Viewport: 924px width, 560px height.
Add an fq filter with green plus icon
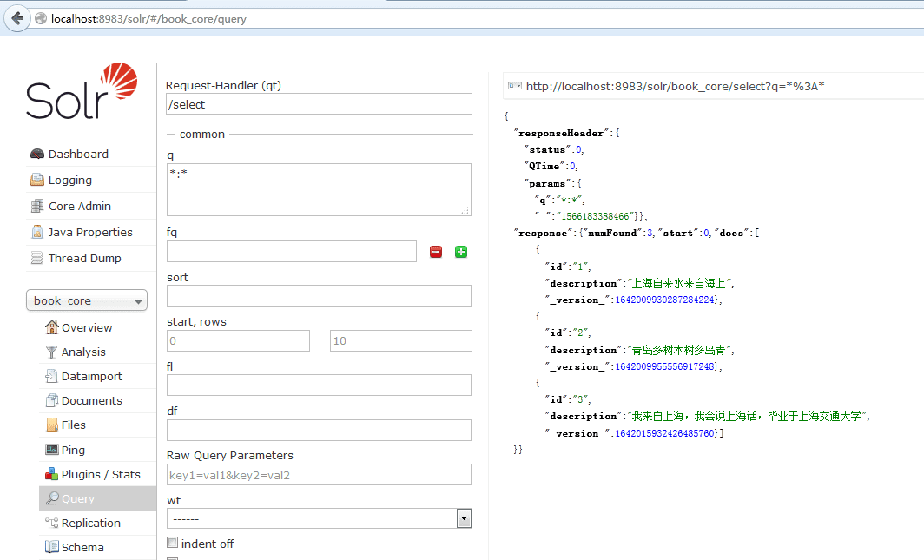point(461,252)
